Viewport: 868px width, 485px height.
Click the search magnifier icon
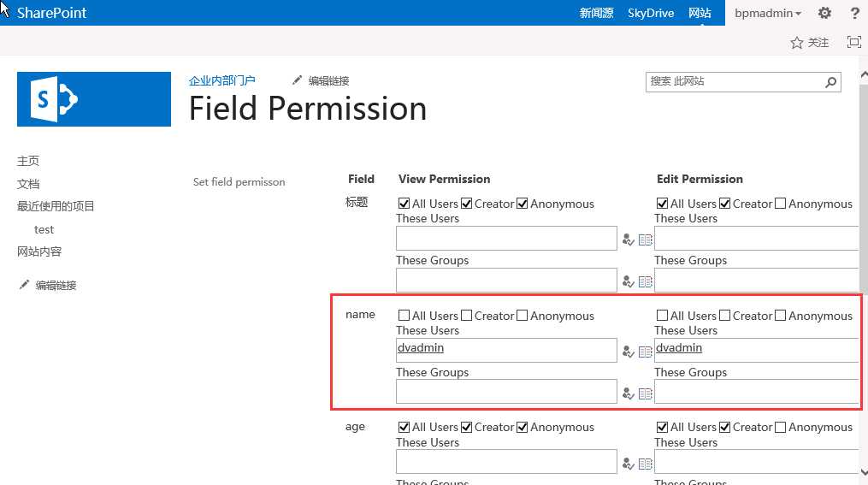point(830,82)
